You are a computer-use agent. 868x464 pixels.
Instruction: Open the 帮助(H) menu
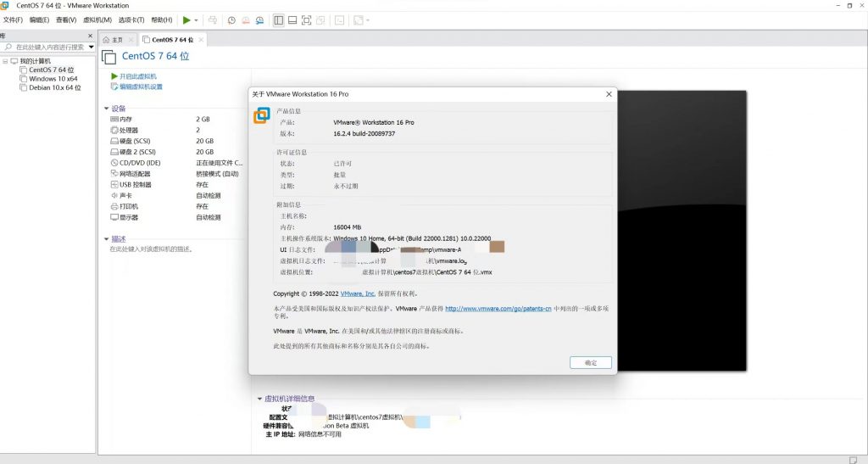(162, 20)
